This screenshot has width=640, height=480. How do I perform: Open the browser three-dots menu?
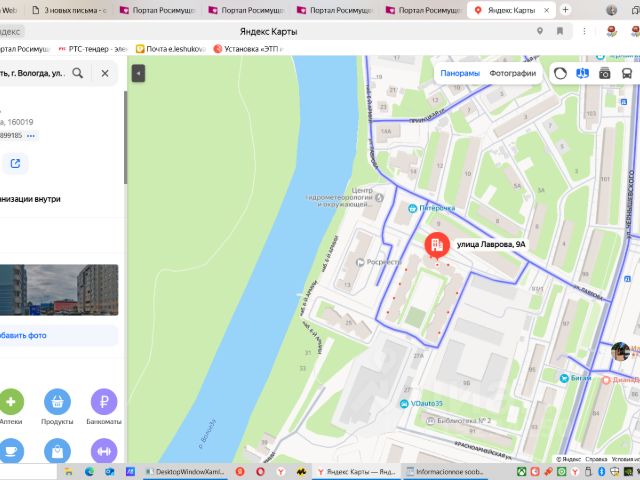tap(584, 31)
